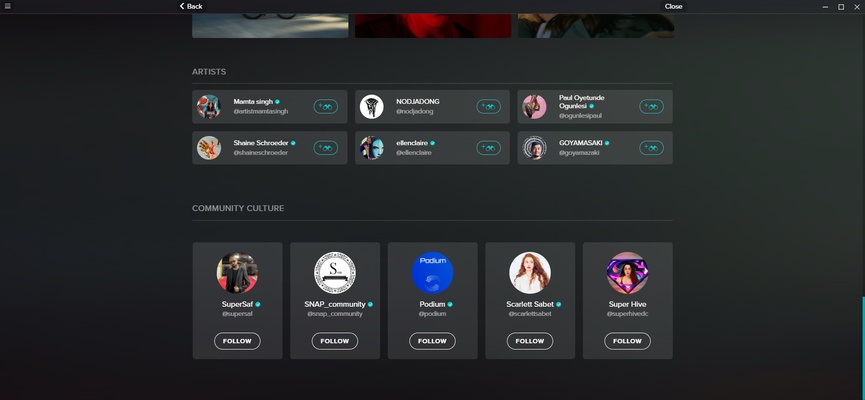
Task: Open the Podium profile picture
Action: point(432,273)
